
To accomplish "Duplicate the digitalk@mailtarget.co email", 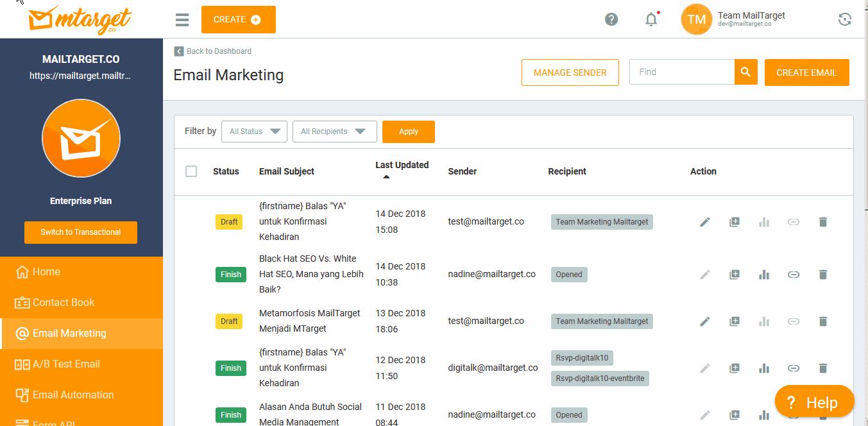I will [735, 368].
